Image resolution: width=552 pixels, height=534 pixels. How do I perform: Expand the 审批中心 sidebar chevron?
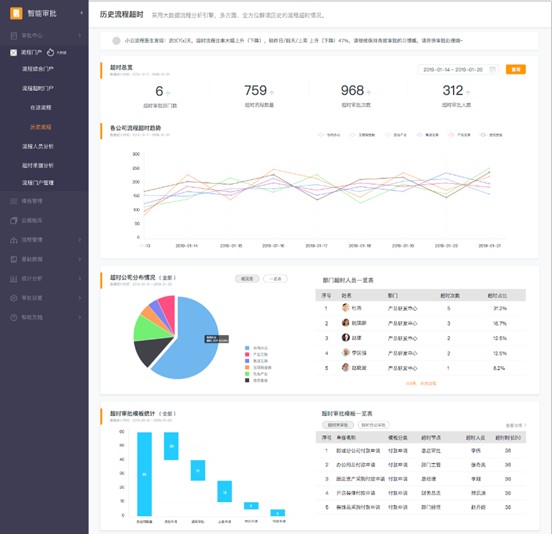(x=80, y=36)
